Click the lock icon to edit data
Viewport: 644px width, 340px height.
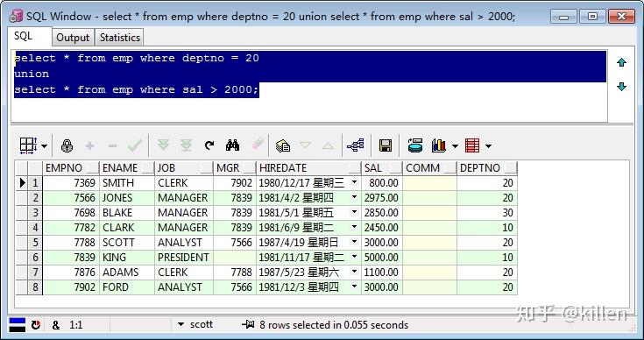[x=67, y=145]
